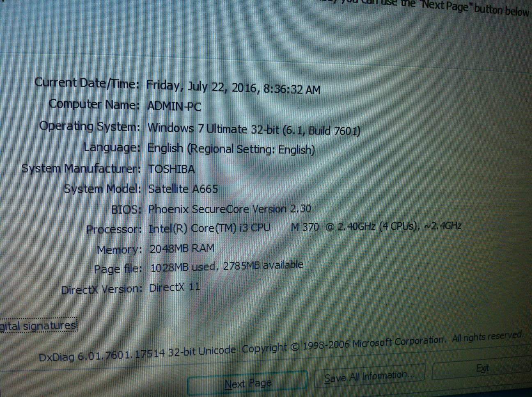Save All Information to a file
This screenshot has height=397, width=532.
[369, 376]
